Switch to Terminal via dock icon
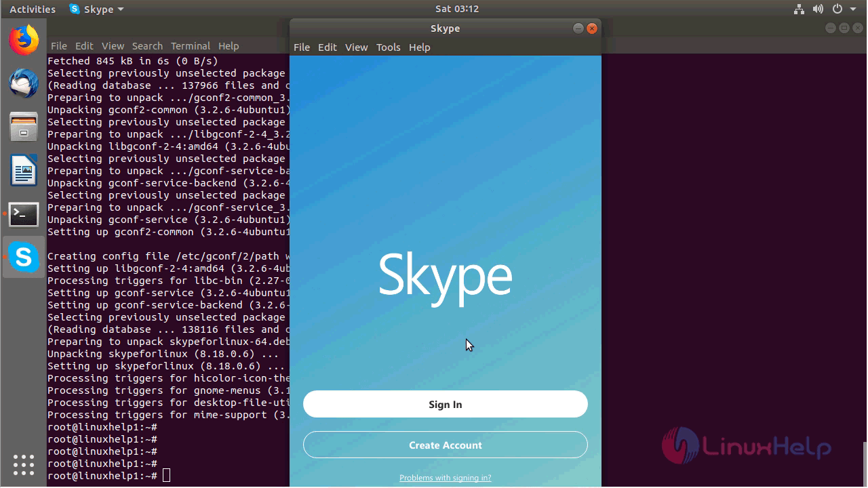This screenshot has height=488, width=868. pos(24,214)
